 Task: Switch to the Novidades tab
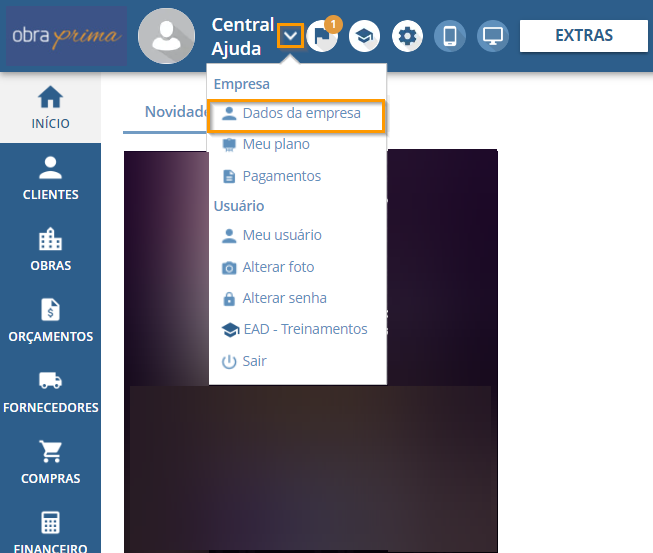(x=176, y=112)
